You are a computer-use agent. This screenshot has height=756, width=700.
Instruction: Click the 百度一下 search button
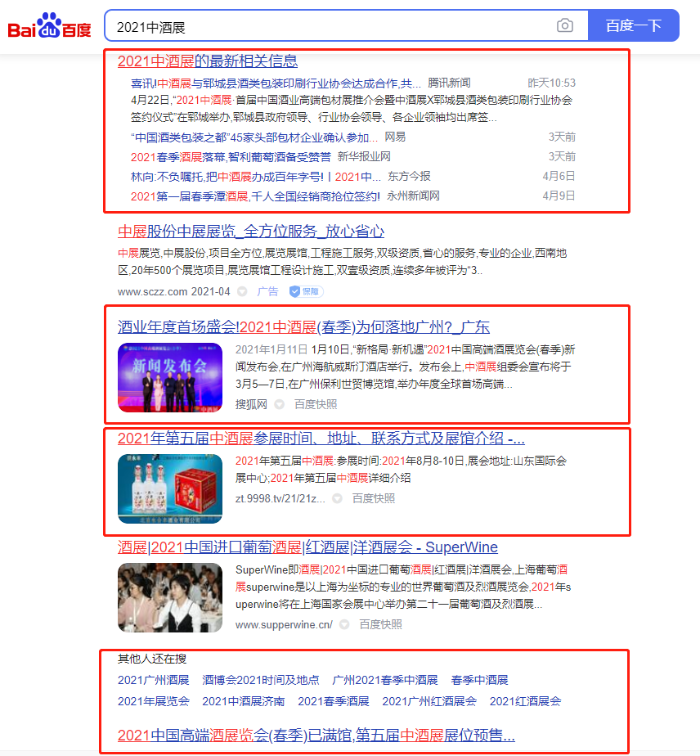(x=634, y=25)
